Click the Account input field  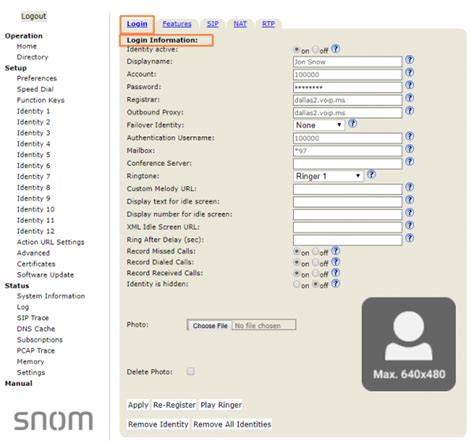(x=348, y=75)
